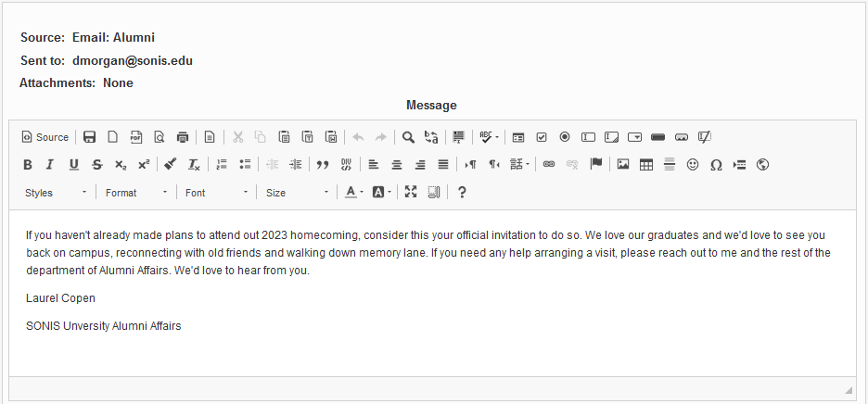Insert a radio button form field

click(565, 137)
